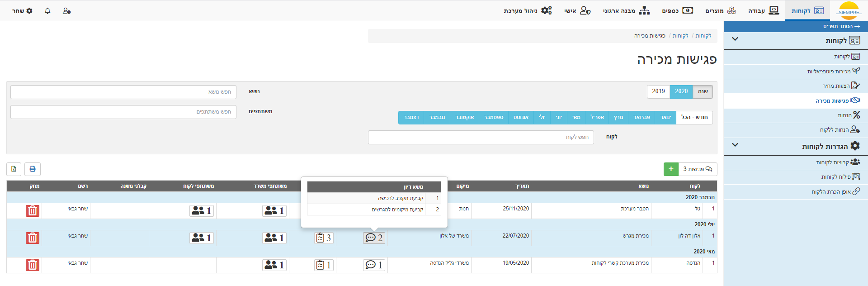
Task: Open ניהול מערכת top navigation tab
Action: (528, 11)
